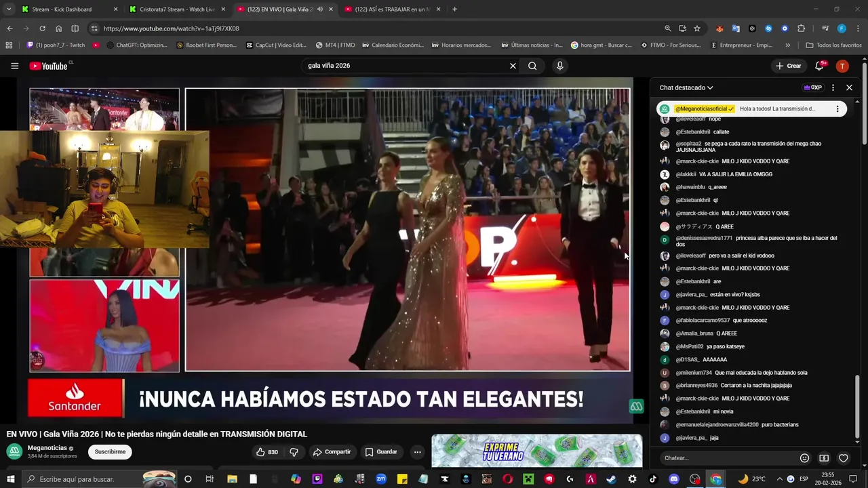Screen dimensions: 868x488
Task: Open a new browser tab
Action: click(454, 9)
